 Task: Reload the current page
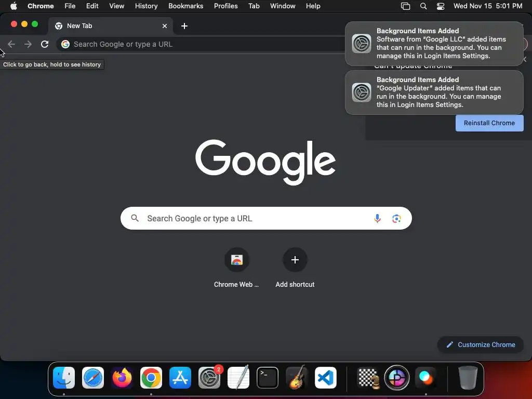[x=45, y=44]
